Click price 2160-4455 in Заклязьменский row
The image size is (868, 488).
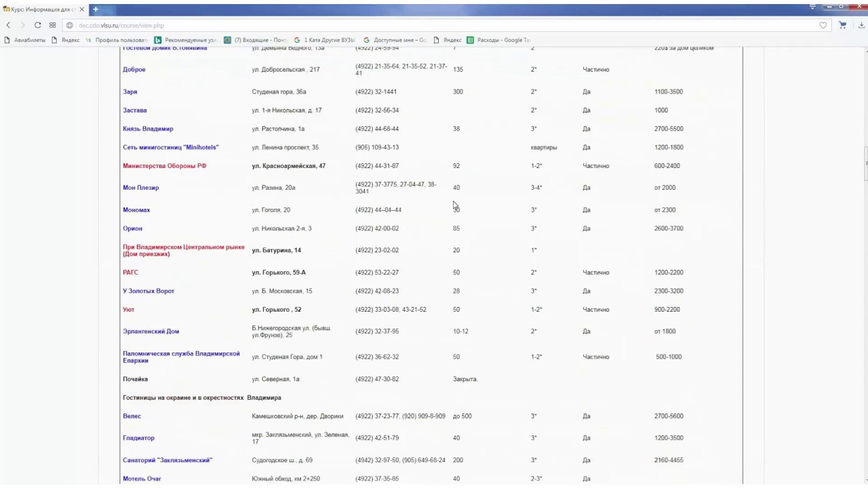point(669,460)
